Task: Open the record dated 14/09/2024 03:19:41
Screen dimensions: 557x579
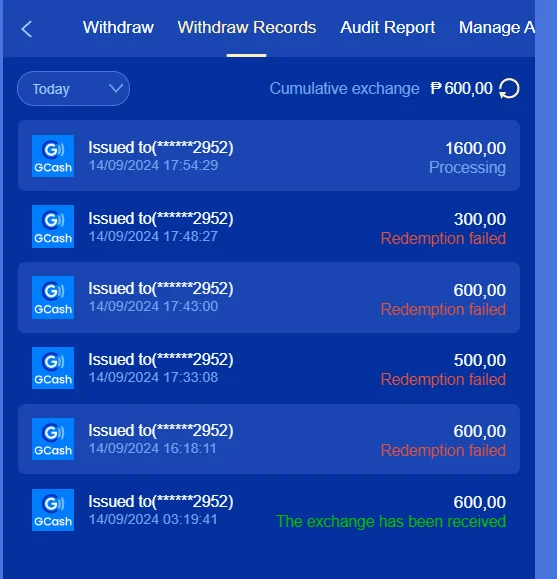Action: (x=269, y=510)
